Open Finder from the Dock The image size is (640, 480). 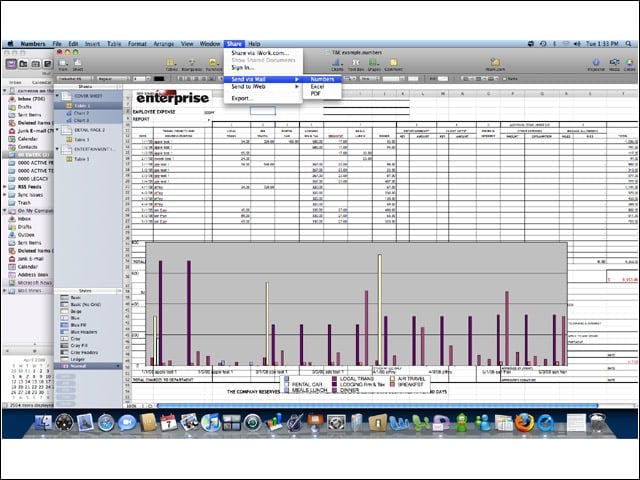coord(43,423)
